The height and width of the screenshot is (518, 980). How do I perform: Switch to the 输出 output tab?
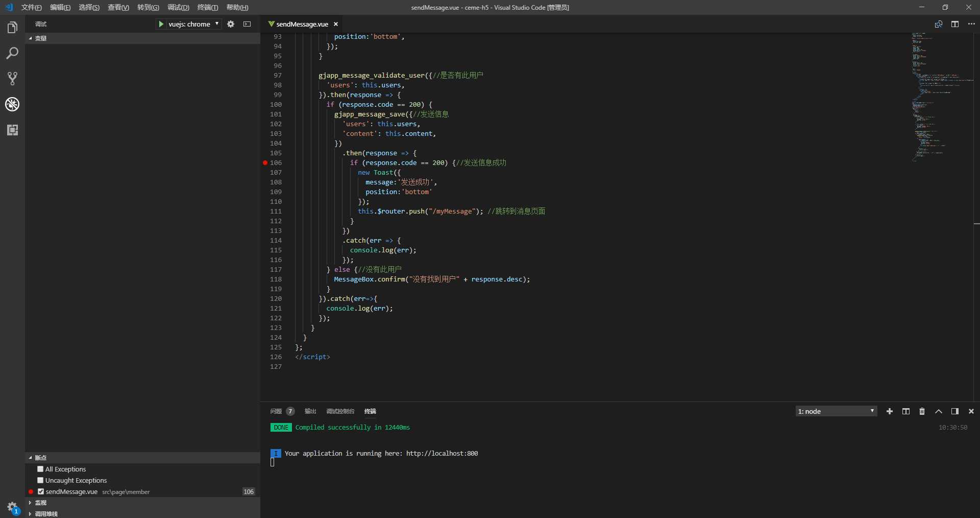(310, 411)
